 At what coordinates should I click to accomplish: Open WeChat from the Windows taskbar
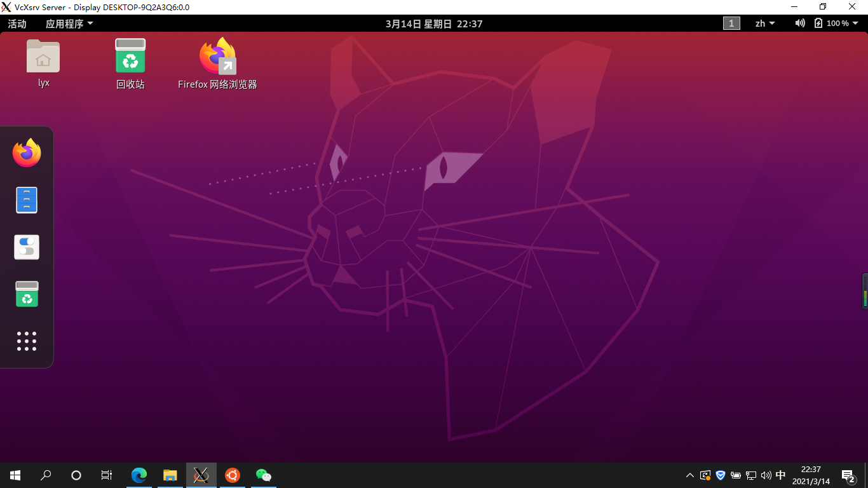263,475
